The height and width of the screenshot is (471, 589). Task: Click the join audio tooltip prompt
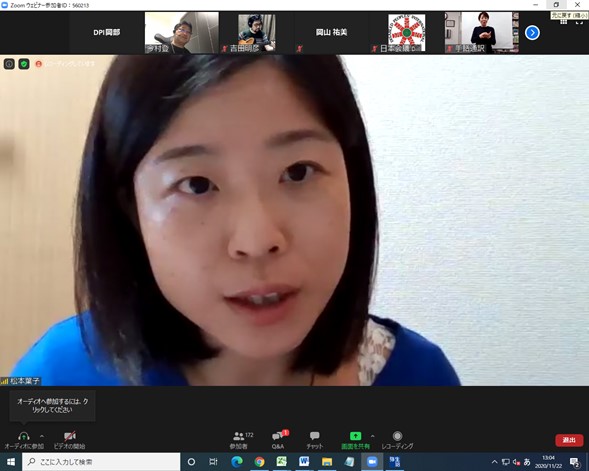52,406
